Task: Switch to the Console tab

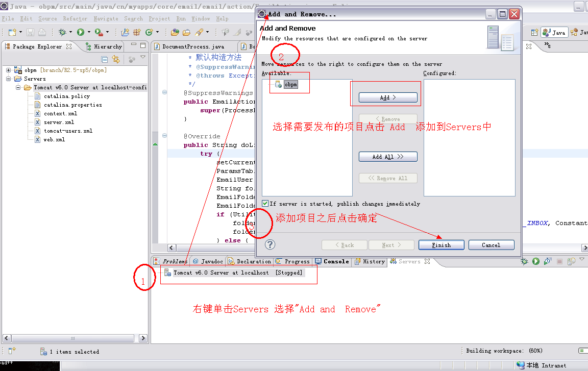Action: click(x=332, y=261)
